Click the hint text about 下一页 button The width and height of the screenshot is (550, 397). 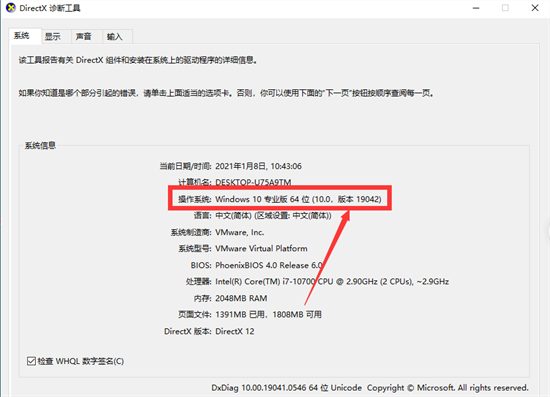click(x=226, y=93)
